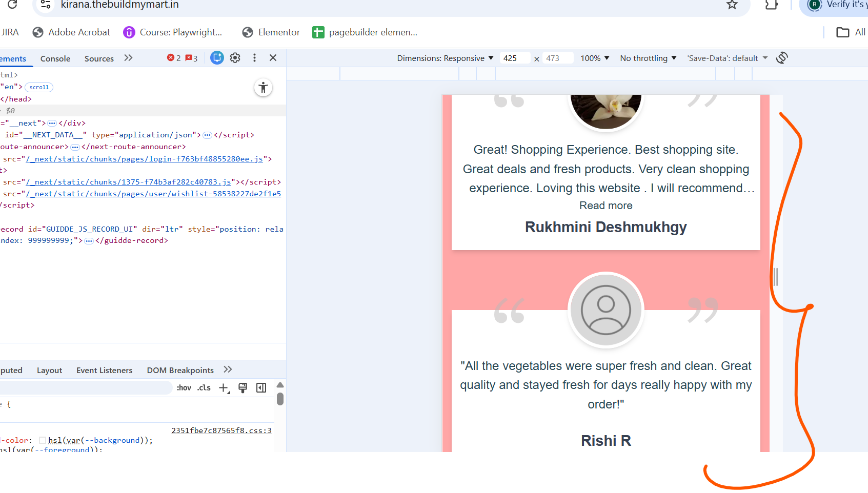Image resolution: width=868 pixels, height=493 pixels.
Task: Click the browser reload icon
Action: [12, 5]
